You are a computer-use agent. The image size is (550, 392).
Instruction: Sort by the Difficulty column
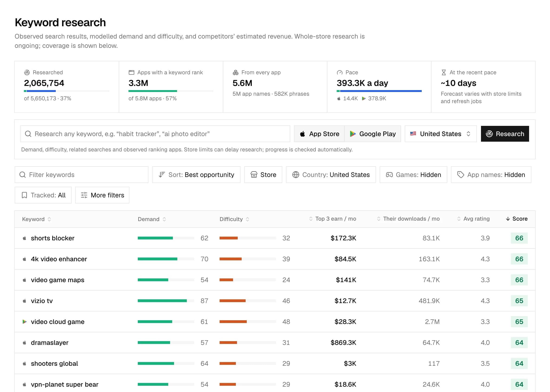(234, 219)
